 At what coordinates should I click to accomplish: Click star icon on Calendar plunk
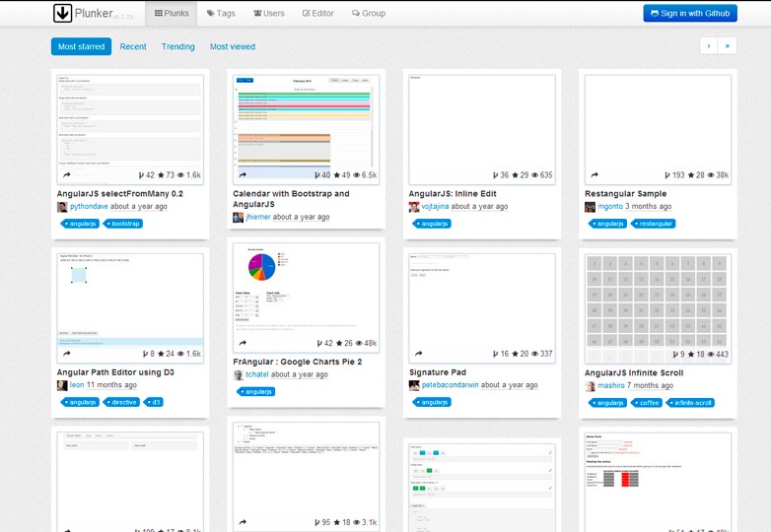coord(337,175)
